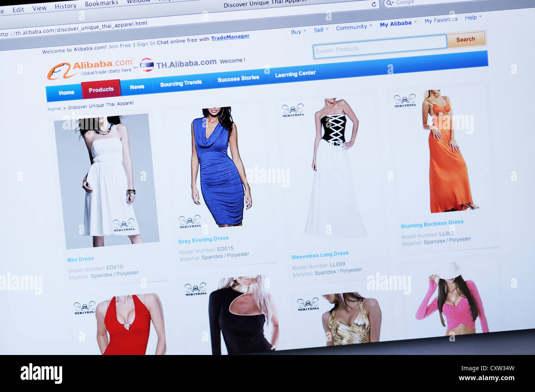
Task: Expand the Community dropdown
Action: [x=354, y=27]
